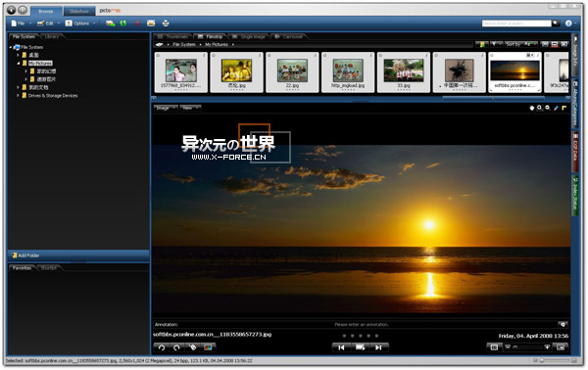Collapse the My Pictures folder
Screen dimensions: 588x370
(18, 64)
